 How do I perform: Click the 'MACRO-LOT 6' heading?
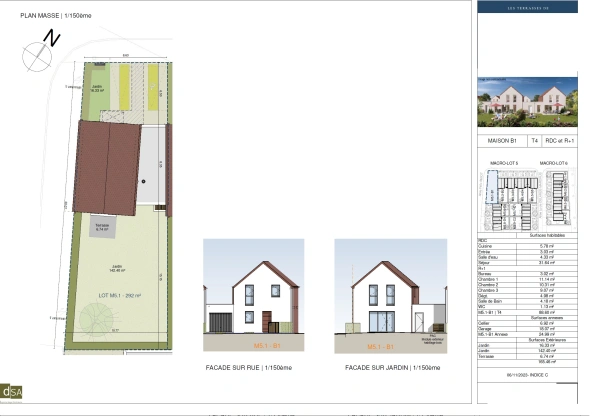click(553, 163)
